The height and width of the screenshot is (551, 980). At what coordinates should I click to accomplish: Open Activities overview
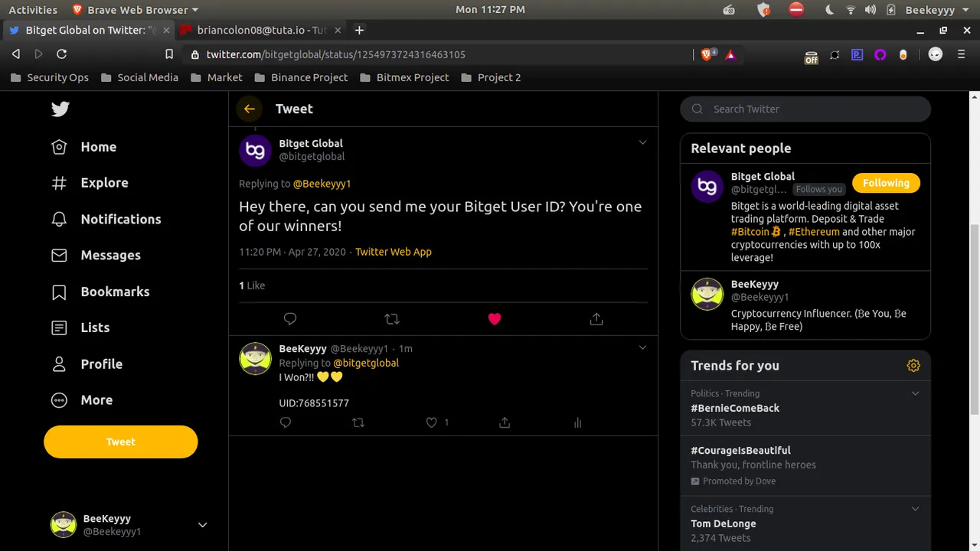coord(33,10)
